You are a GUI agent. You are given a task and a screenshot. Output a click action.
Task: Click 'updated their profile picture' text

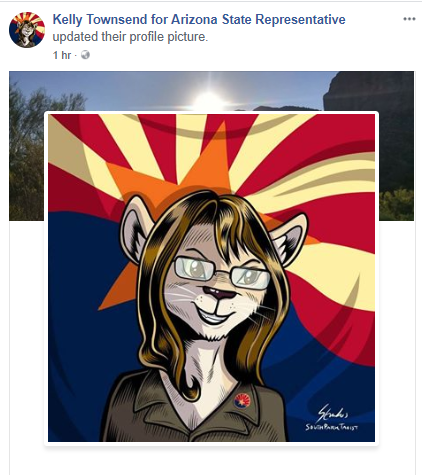pyautogui.click(x=130, y=37)
